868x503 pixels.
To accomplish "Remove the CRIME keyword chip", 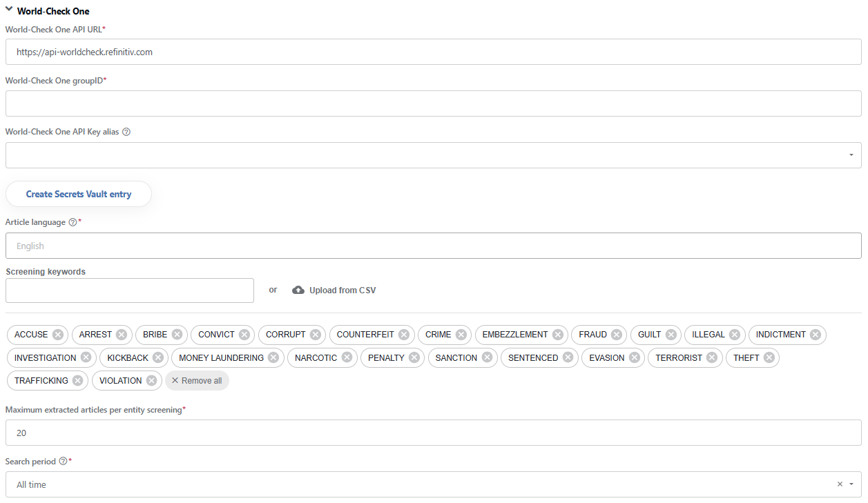I will tap(461, 335).
